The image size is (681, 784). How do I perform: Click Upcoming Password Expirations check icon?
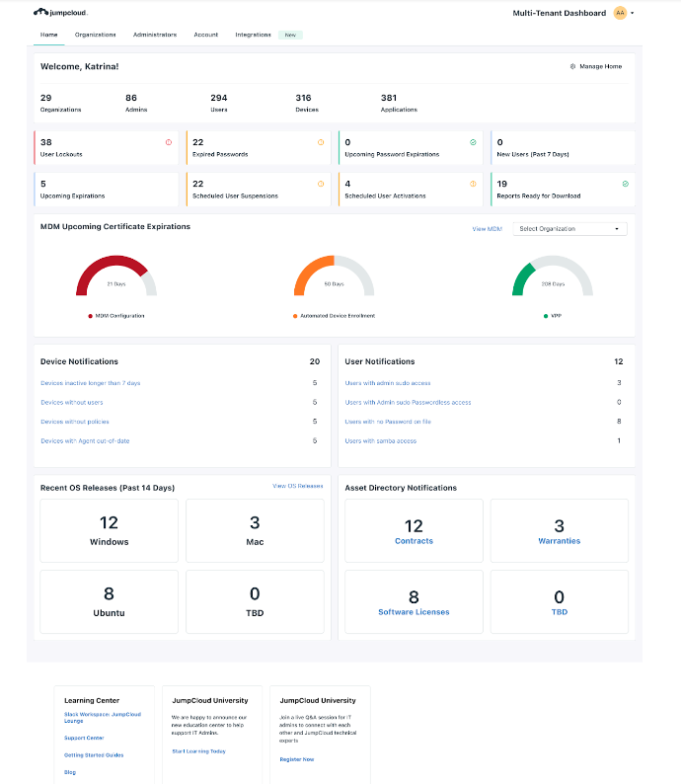click(473, 142)
